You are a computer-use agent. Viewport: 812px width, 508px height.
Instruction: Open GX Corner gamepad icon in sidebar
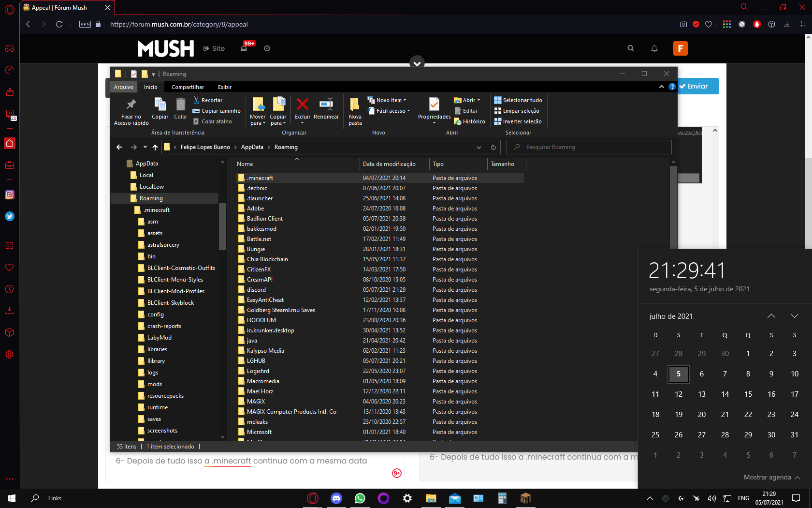click(10, 49)
